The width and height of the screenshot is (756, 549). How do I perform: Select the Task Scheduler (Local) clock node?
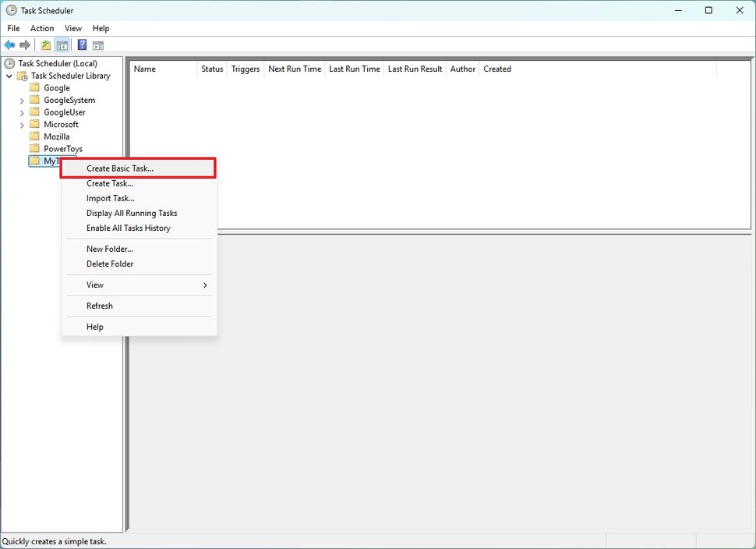9,63
